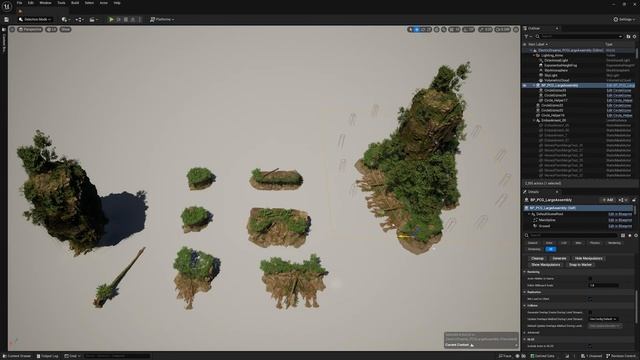Open the Show viewport dropdown
Screen dimensions: 640x360
(65, 29)
